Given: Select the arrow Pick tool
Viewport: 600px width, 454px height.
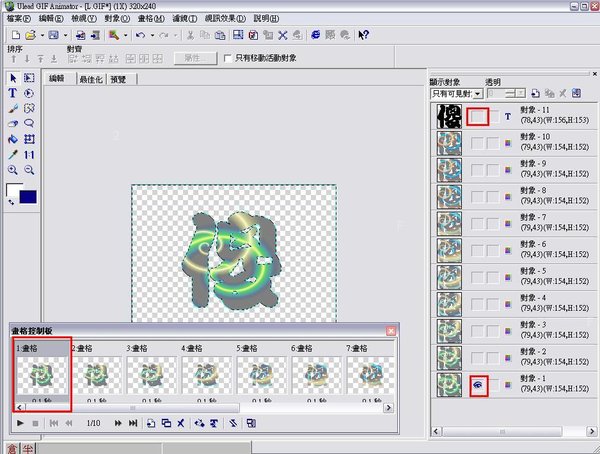Looking at the screenshot, I should [x=13, y=78].
